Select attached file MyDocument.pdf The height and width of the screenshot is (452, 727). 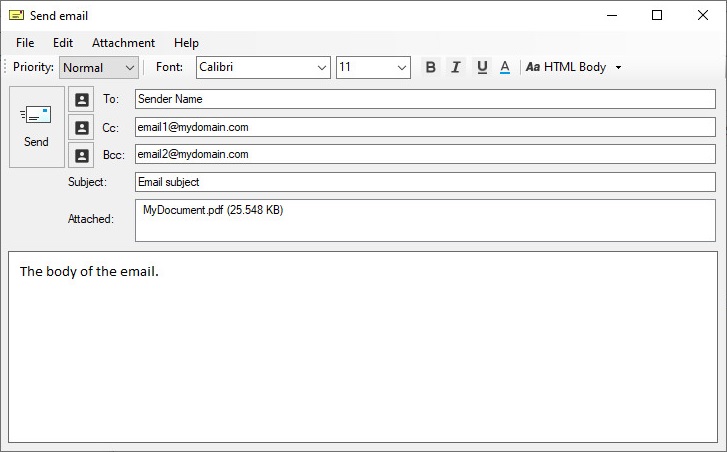point(213,211)
